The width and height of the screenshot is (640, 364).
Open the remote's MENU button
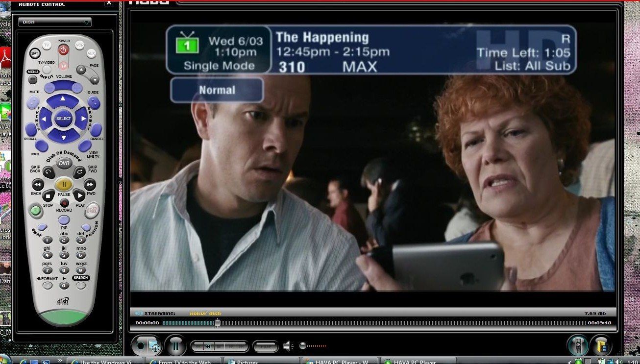click(33, 79)
